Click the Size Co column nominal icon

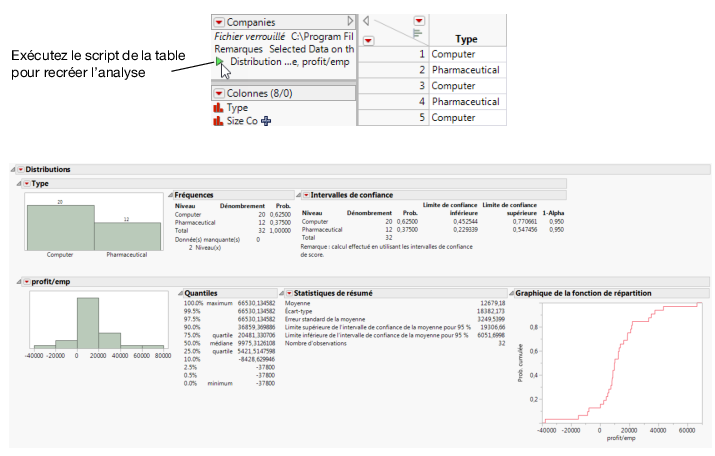[218, 121]
